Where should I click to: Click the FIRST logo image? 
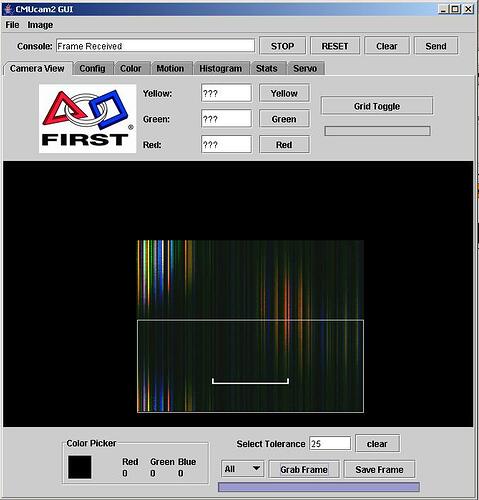[x=87, y=119]
